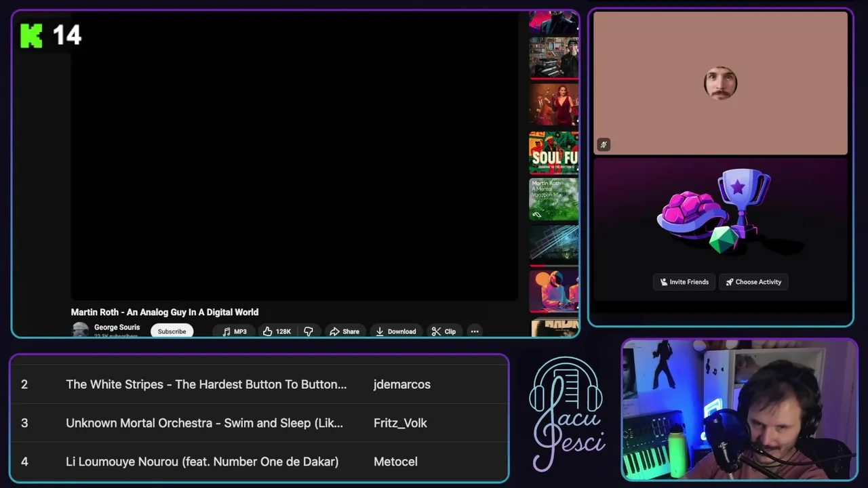Click the MP3 music note button
868x488 pixels.
(x=235, y=331)
